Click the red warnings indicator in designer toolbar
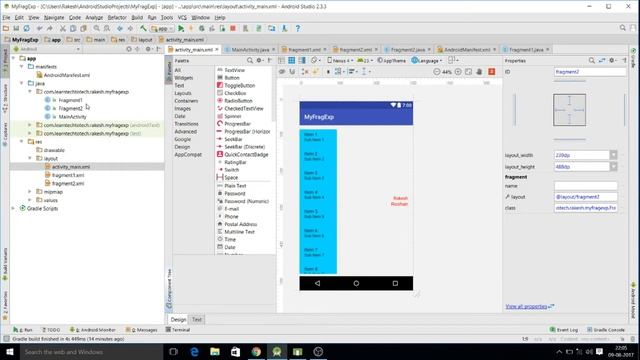Screen dimensions: 640x360 (x=491, y=71)
